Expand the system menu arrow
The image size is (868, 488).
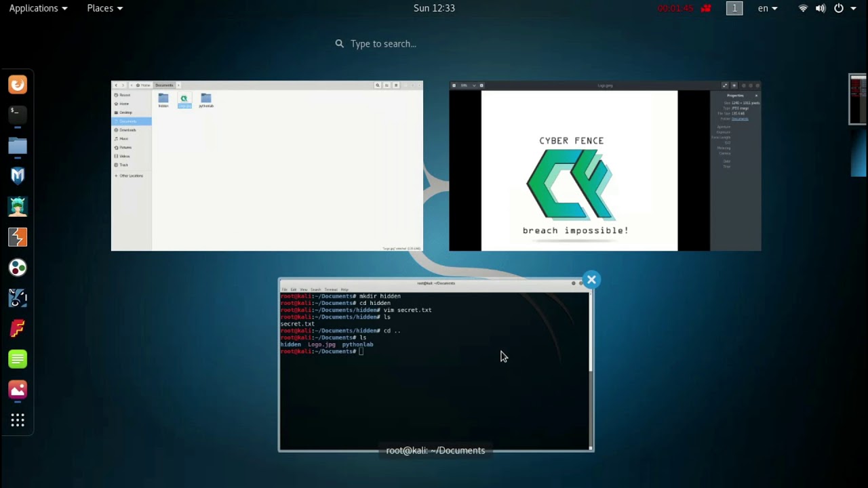tap(854, 8)
